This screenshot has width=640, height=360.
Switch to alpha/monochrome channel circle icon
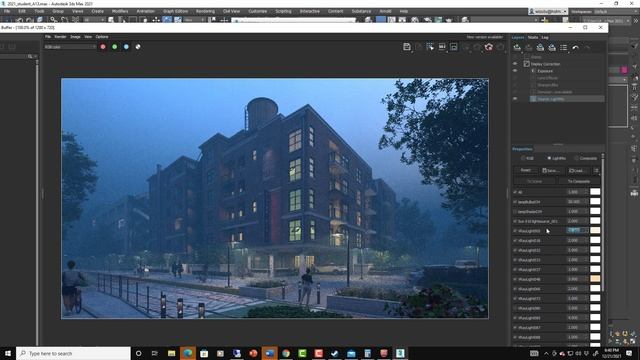[138, 47]
